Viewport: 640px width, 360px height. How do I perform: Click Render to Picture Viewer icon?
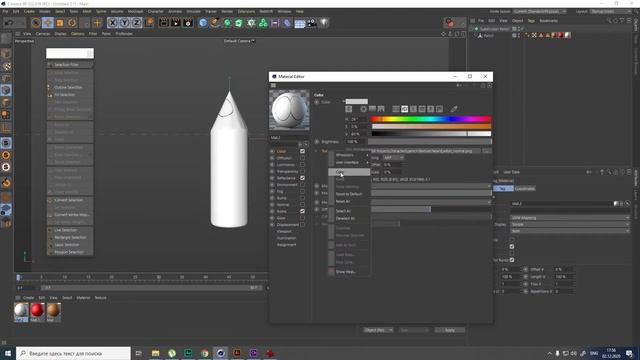[176, 23]
